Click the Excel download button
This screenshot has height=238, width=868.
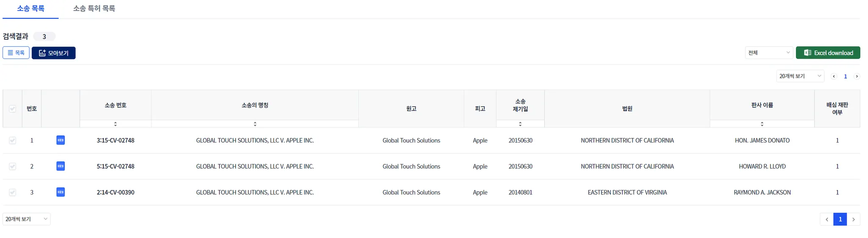coord(828,53)
